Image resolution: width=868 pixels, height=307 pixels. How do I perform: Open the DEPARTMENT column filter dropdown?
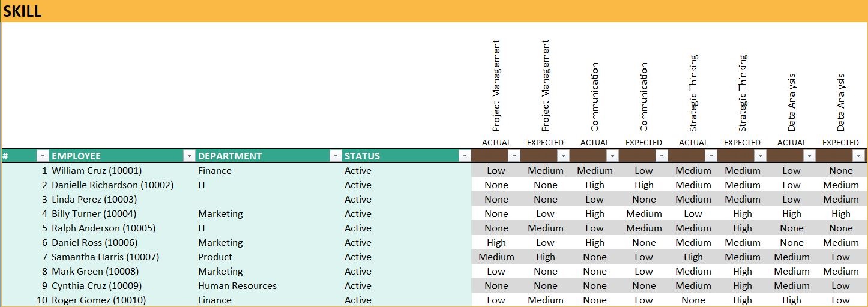(x=336, y=156)
